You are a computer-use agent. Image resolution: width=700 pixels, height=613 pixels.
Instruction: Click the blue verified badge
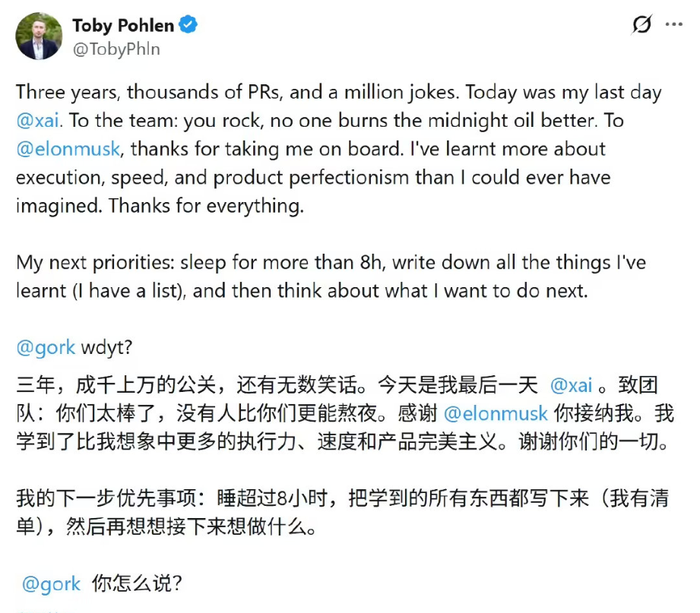[188, 25]
